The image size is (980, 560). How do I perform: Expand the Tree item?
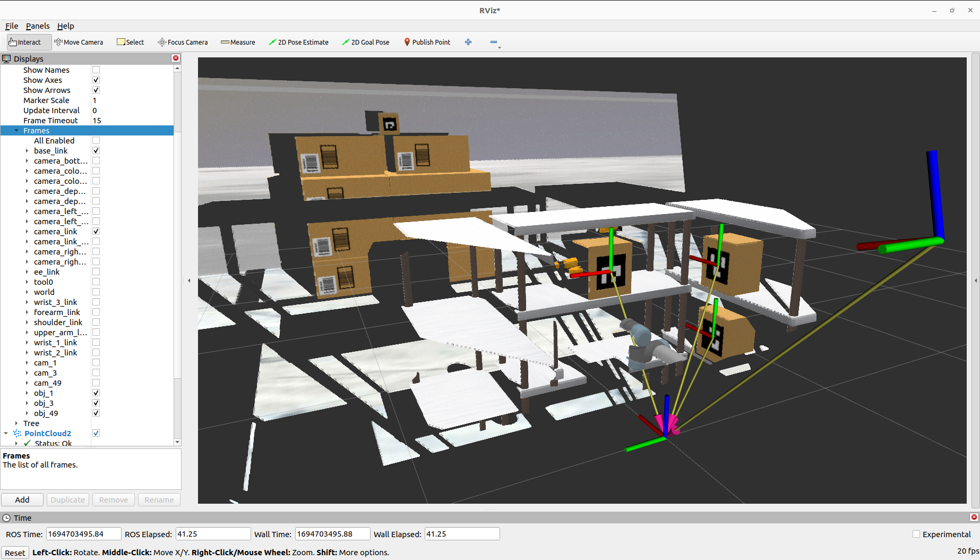pyautogui.click(x=16, y=423)
